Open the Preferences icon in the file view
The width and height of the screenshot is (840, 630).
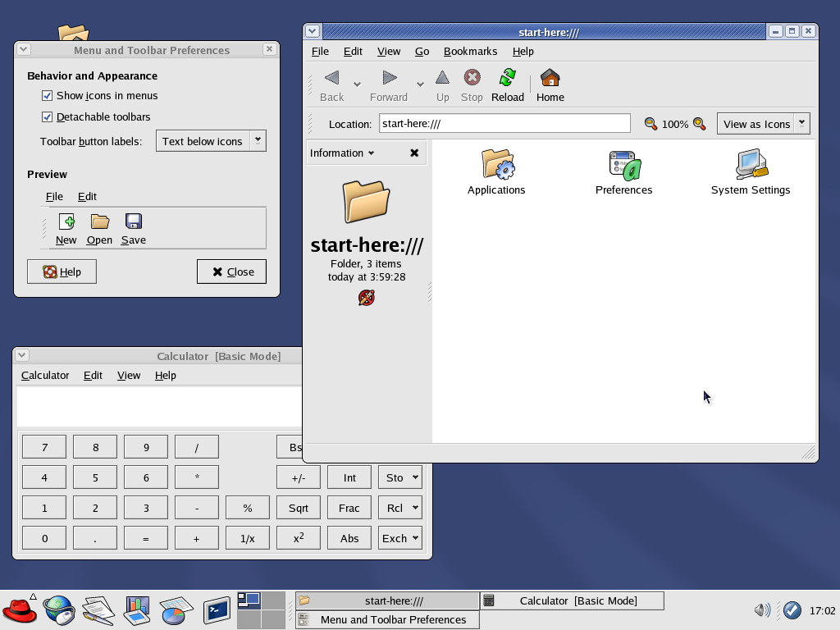click(x=624, y=166)
